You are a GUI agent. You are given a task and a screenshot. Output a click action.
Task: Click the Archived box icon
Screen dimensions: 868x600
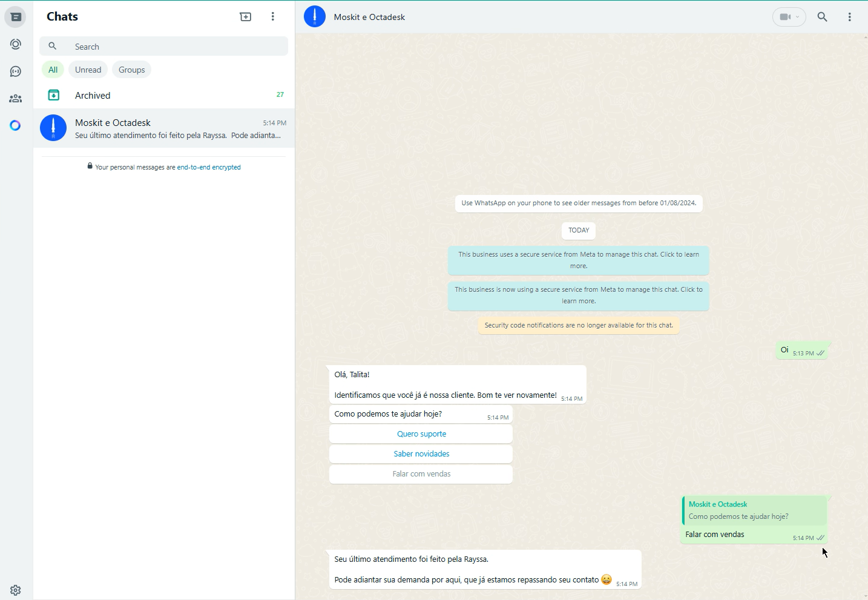54,95
